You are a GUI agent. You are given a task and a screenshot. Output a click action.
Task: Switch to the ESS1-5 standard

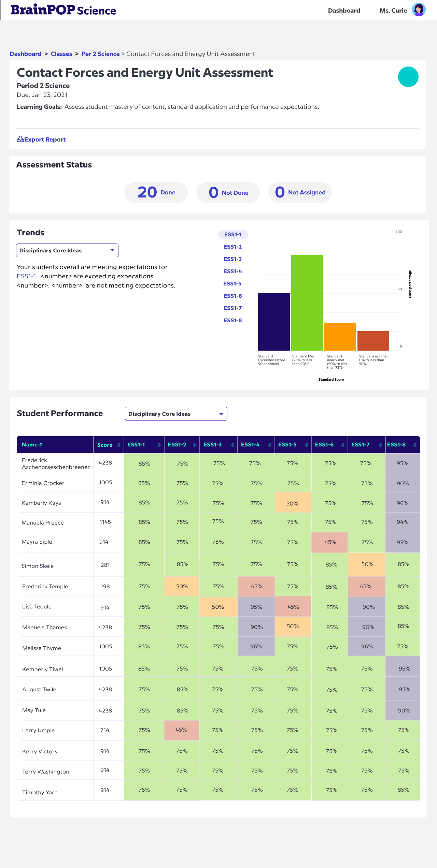click(x=232, y=284)
